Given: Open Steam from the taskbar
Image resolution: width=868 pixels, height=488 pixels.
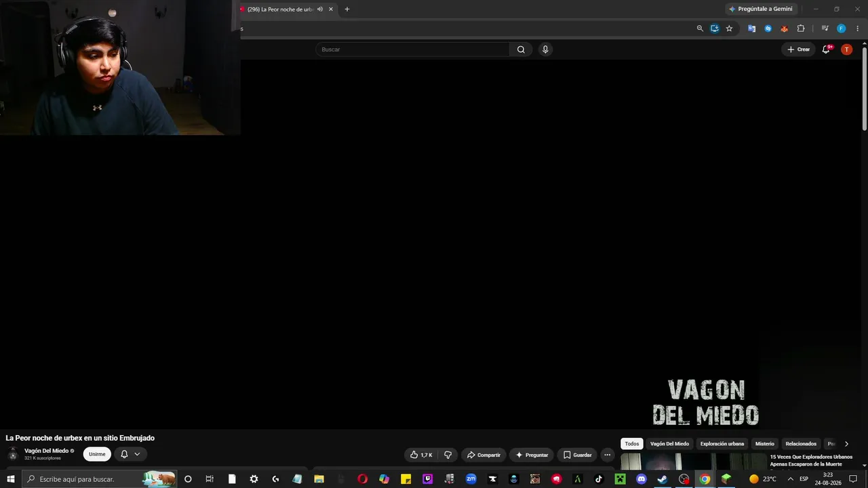Looking at the screenshot, I should pyautogui.click(x=663, y=479).
